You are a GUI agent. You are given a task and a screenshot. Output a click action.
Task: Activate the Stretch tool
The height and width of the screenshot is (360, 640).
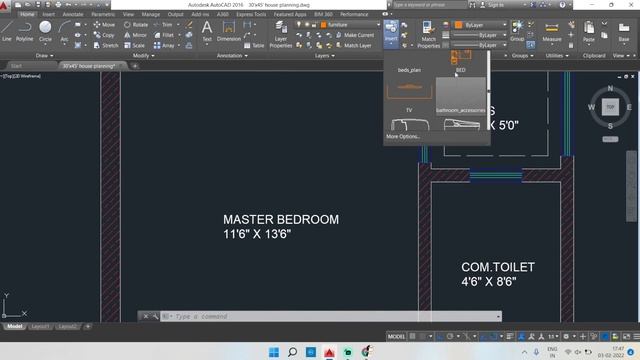pyautogui.click(x=105, y=45)
